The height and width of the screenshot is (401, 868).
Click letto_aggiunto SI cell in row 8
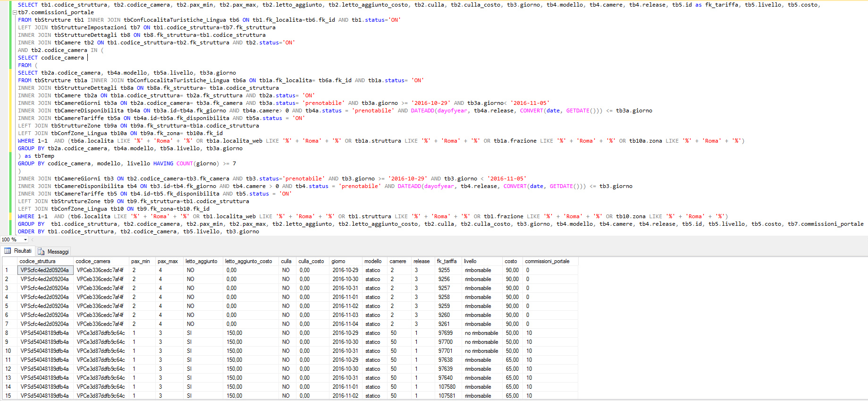tap(203, 333)
